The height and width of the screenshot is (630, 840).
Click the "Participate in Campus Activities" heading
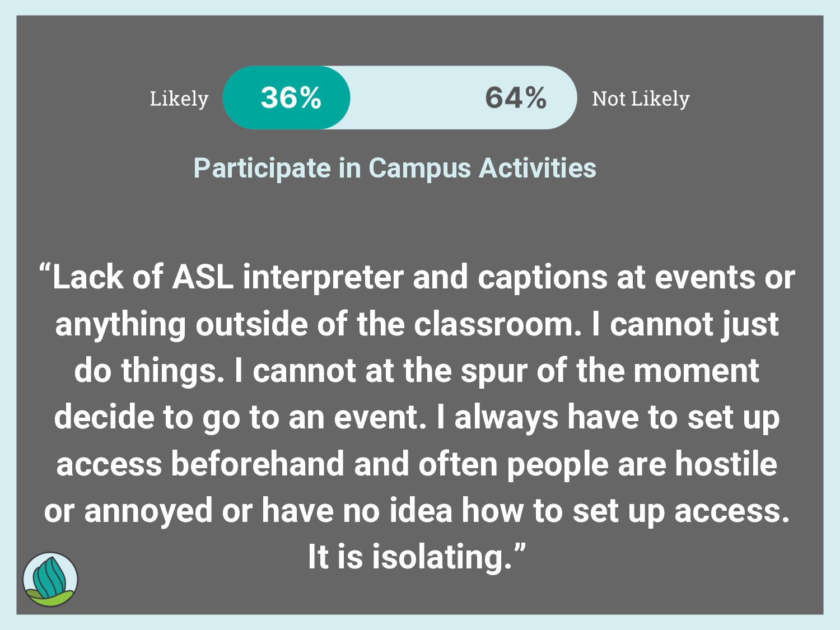click(x=395, y=168)
